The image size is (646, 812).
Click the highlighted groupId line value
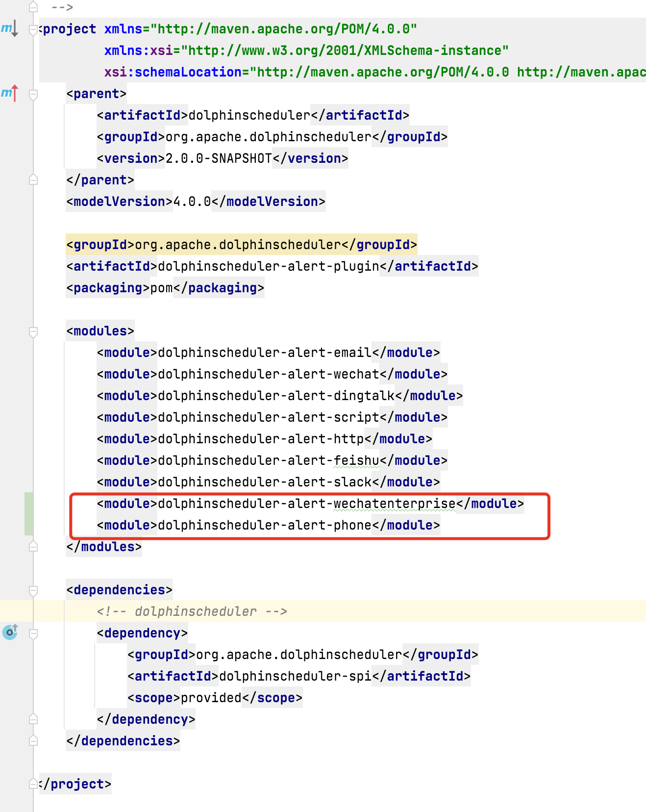tap(238, 245)
